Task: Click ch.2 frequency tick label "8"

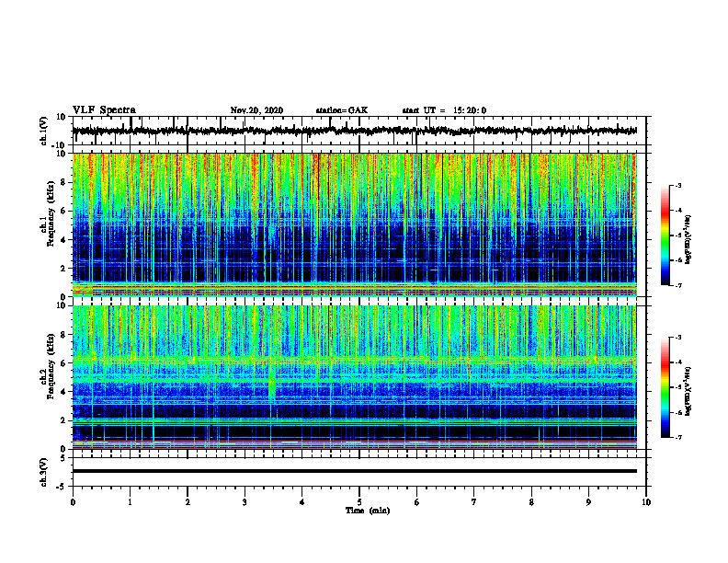Action: (x=63, y=335)
